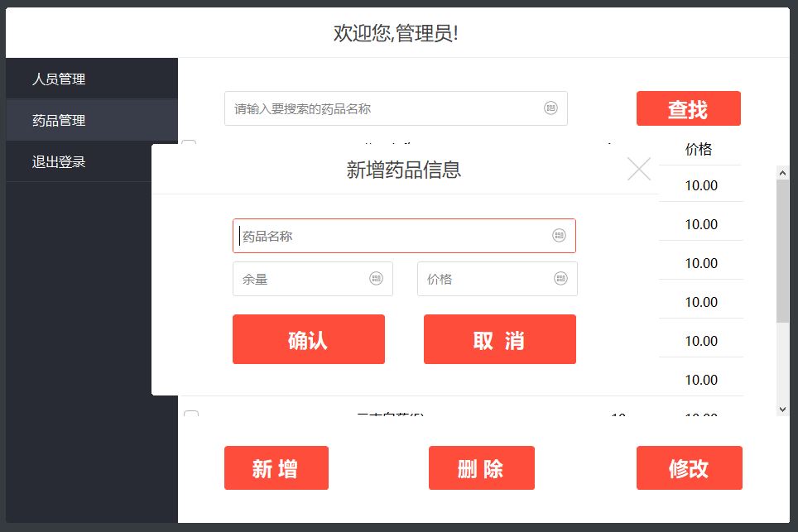The width and height of the screenshot is (798, 532).
Task: Click the scrollbar down arrow
Action: pos(782,410)
